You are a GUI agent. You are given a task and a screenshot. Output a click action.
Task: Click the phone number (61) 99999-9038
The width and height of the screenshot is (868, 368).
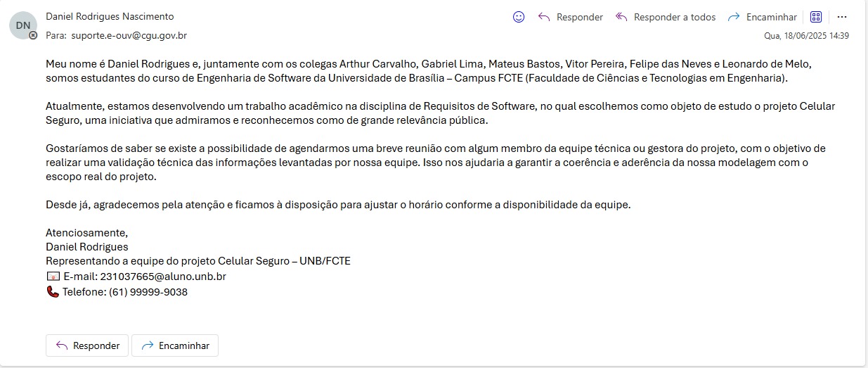click(x=148, y=291)
